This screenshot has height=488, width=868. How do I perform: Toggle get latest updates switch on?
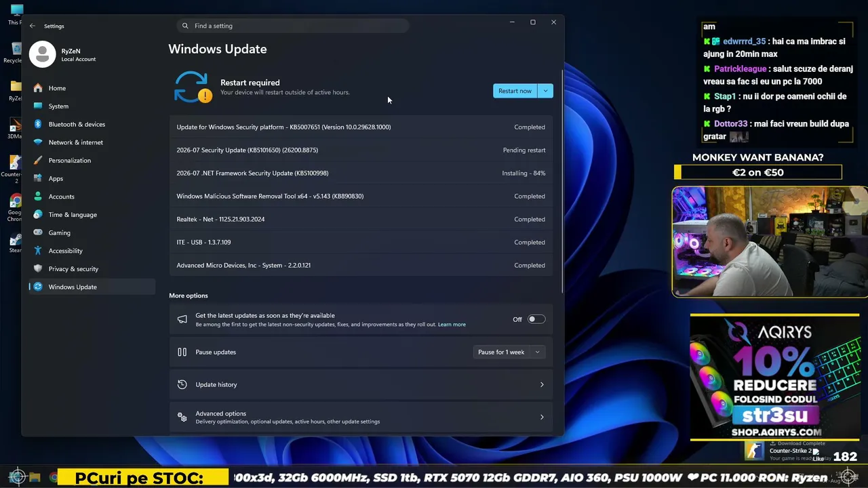(x=536, y=319)
